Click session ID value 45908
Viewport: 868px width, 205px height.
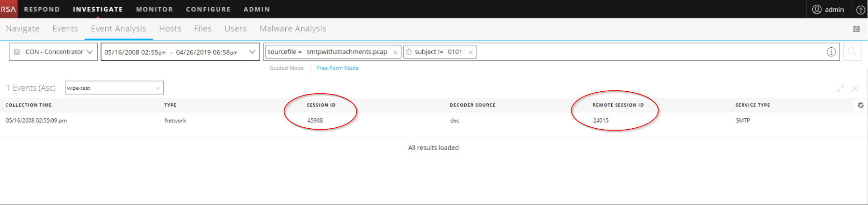pyautogui.click(x=315, y=121)
